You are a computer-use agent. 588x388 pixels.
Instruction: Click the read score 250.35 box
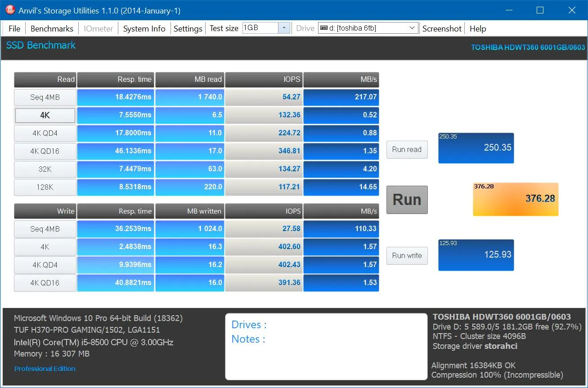476,148
